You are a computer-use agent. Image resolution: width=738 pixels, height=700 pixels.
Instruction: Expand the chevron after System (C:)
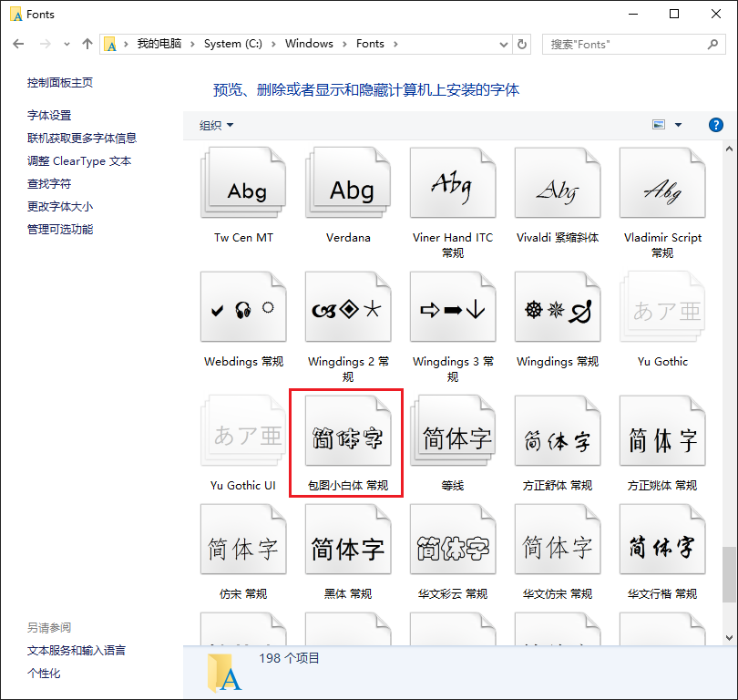(273, 45)
